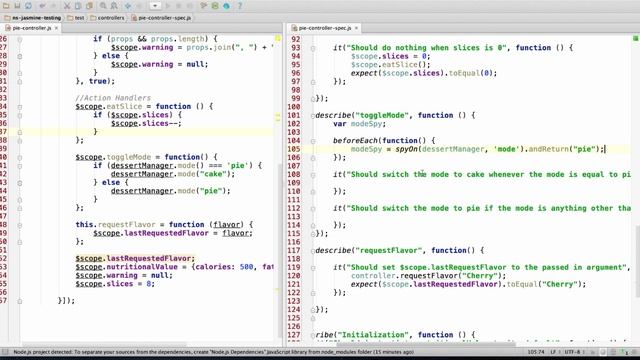Collapse the it block at line 112
This screenshot has width=640, height=360.
[313, 209]
